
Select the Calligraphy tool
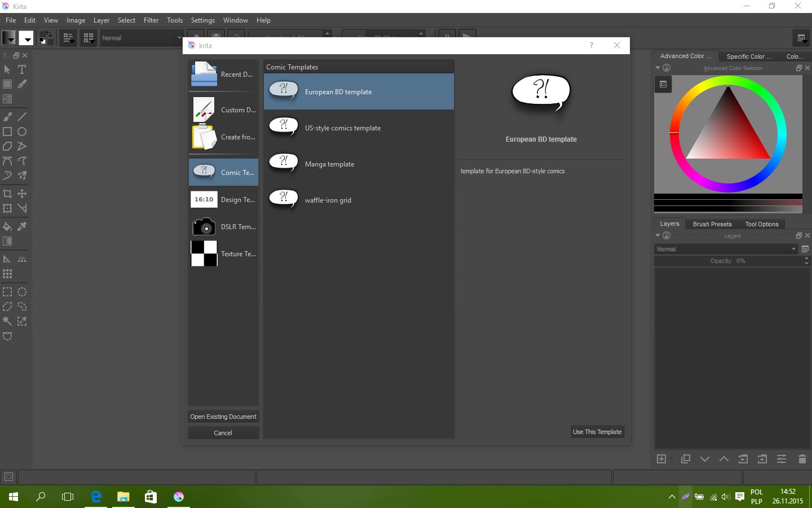point(22,84)
